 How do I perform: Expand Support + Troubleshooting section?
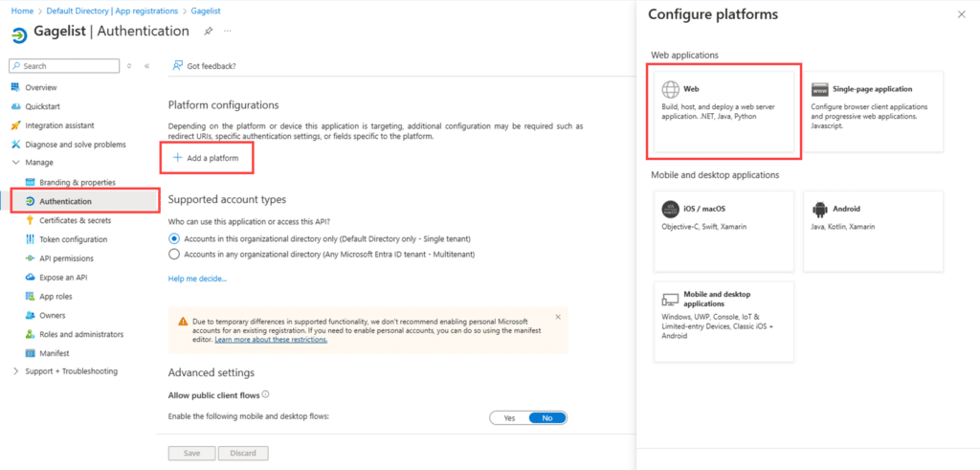[x=15, y=371]
